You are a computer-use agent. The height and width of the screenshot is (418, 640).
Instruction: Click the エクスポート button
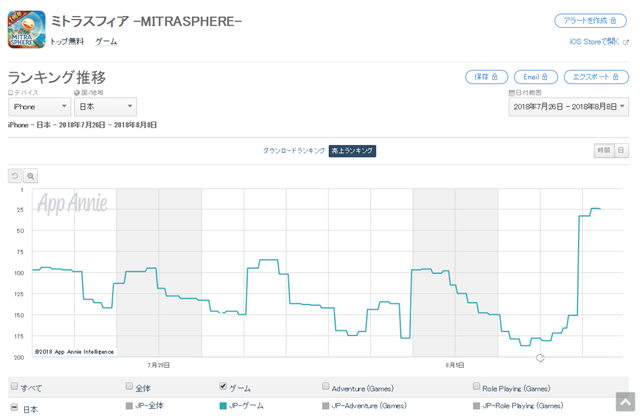(596, 77)
